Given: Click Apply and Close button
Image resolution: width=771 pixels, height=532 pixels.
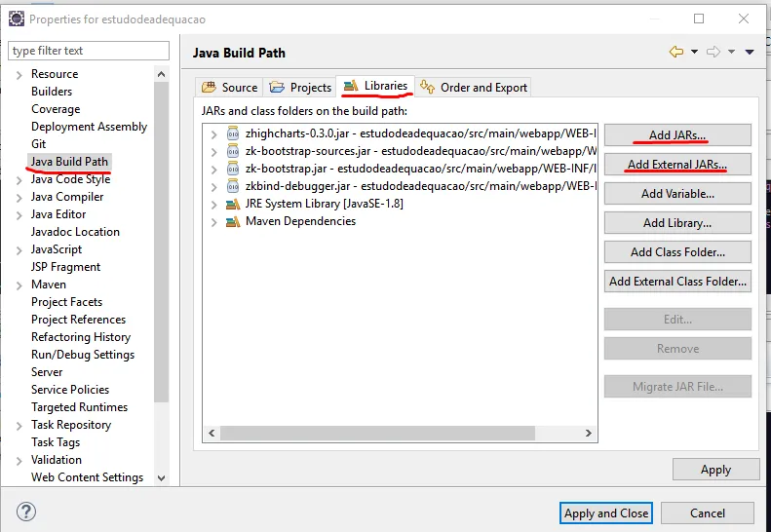Looking at the screenshot, I should point(606,513).
